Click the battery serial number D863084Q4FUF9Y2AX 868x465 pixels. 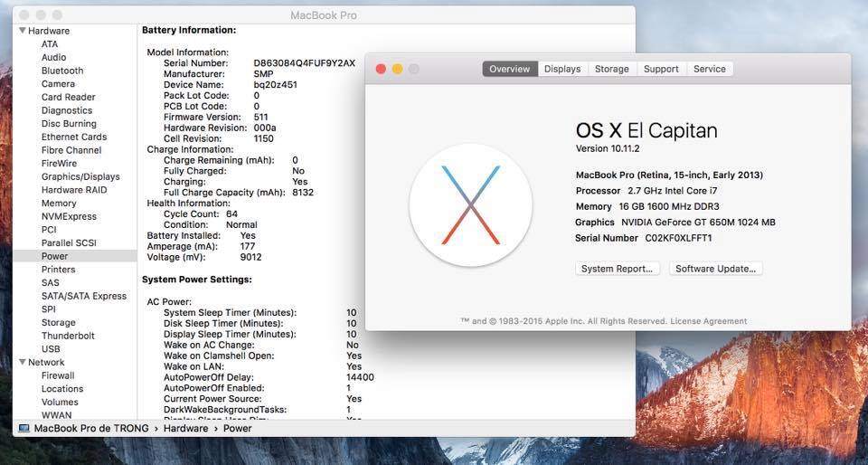pyautogui.click(x=305, y=63)
